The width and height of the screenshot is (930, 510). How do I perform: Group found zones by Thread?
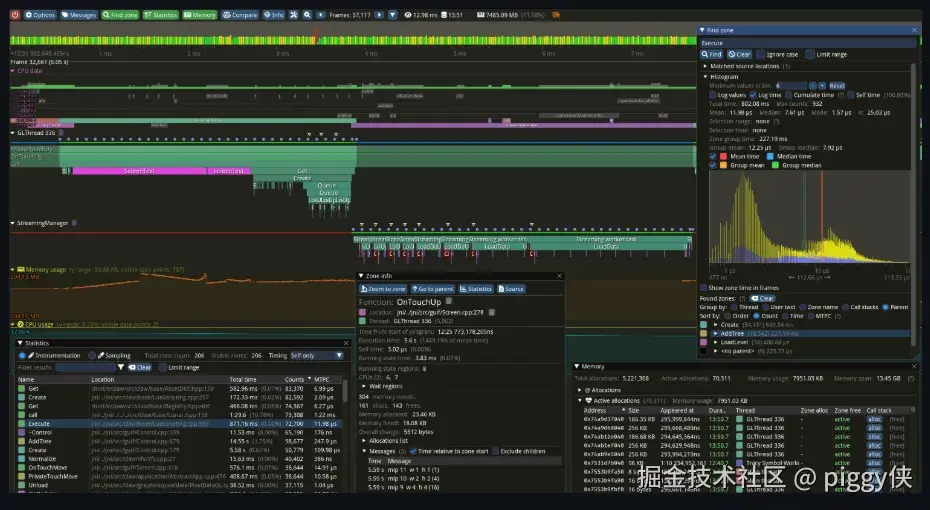click(x=734, y=307)
